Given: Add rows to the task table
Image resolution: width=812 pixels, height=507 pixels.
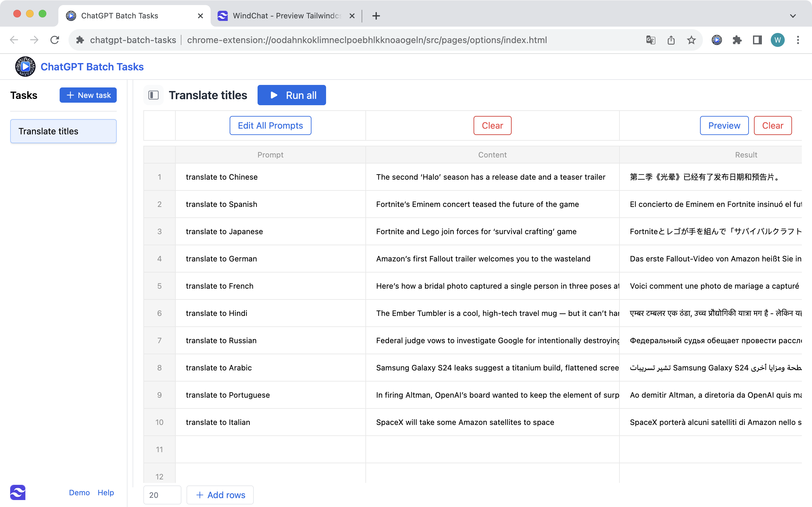Looking at the screenshot, I should point(220,495).
